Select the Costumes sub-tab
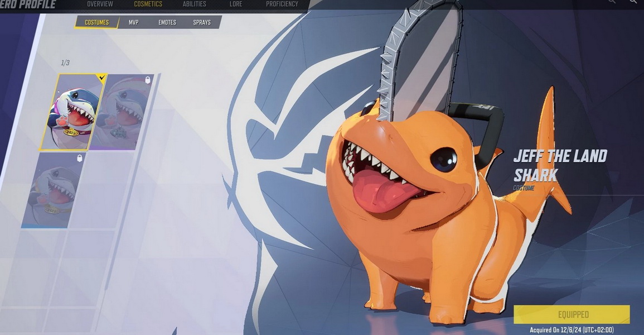The width and height of the screenshot is (644, 335). [96, 22]
